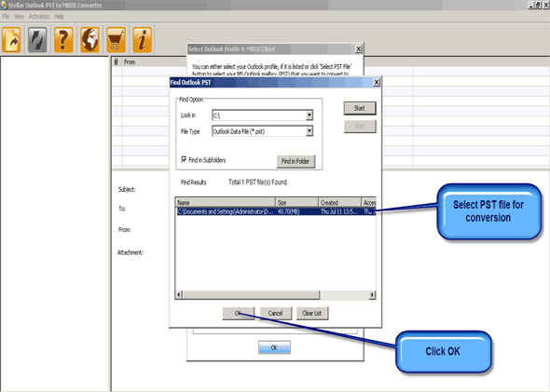Open the View menu

pyautogui.click(x=19, y=17)
